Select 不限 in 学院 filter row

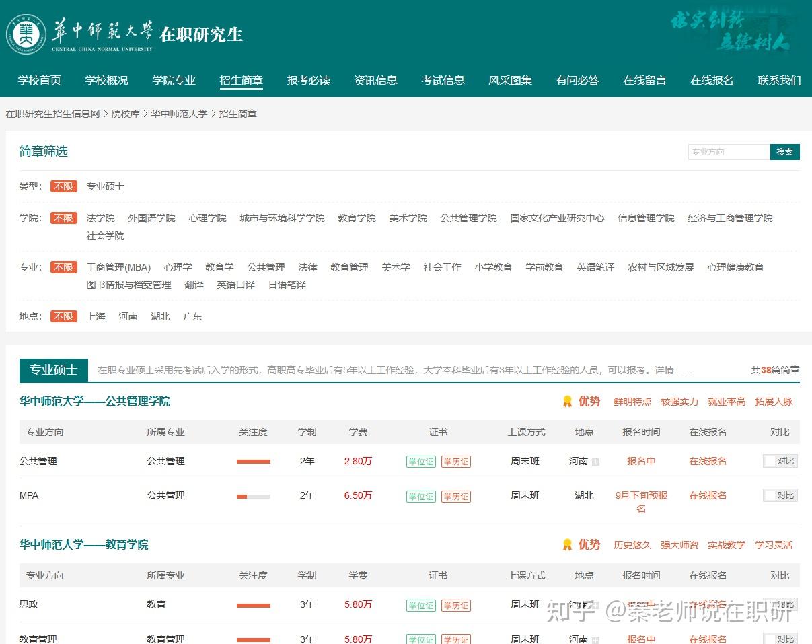pyautogui.click(x=64, y=218)
